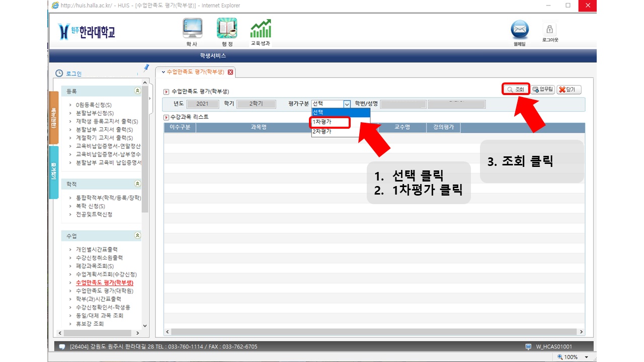This screenshot has width=644, height=362.
Task: Collapse the 학적 section
Action: click(137, 184)
